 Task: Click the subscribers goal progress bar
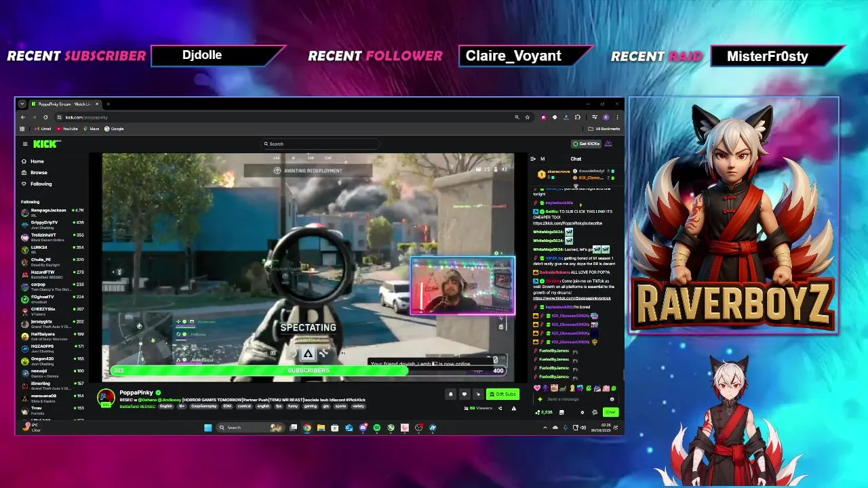(309, 371)
